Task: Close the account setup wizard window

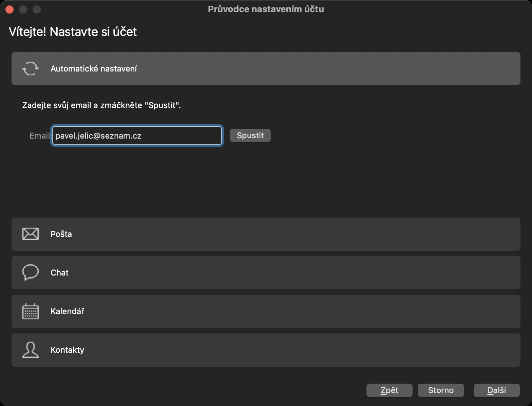Action: tap(9, 9)
